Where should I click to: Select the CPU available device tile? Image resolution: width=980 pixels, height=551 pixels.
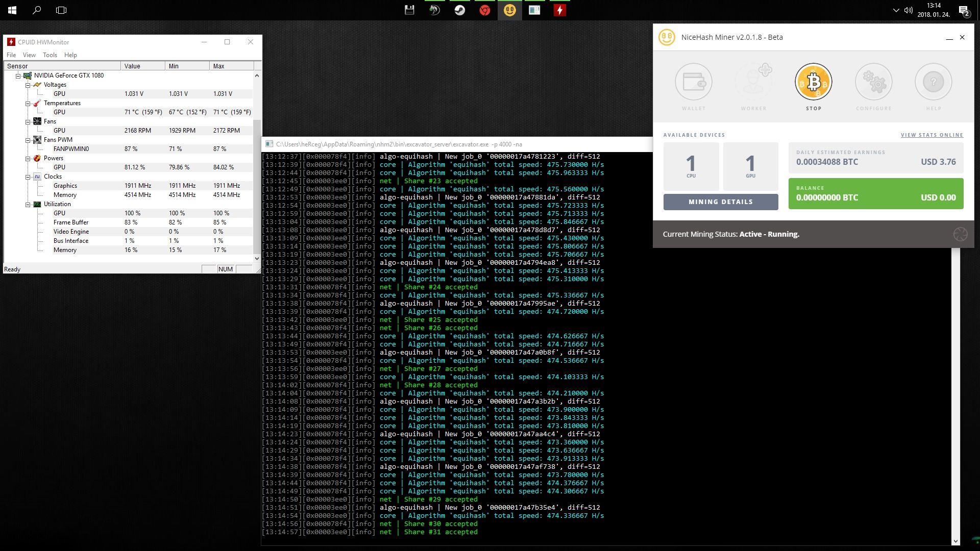[x=691, y=166]
